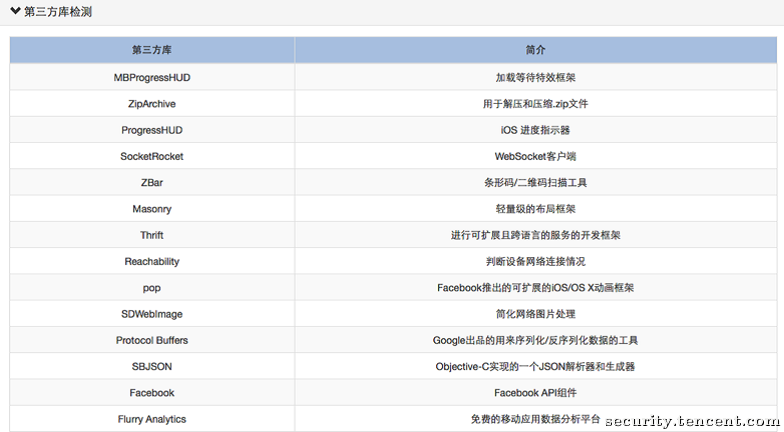Collapse the 第三方库检测 section chevron
The width and height of the screenshot is (784, 432).
15,12
